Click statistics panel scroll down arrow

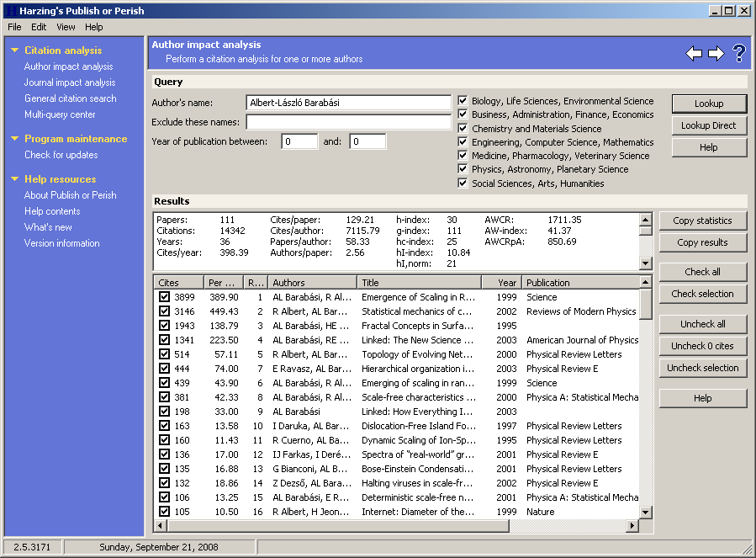[646, 263]
